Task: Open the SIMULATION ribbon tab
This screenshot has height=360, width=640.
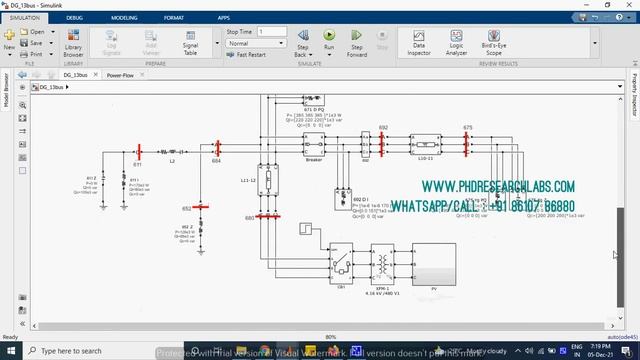Action: [24, 18]
